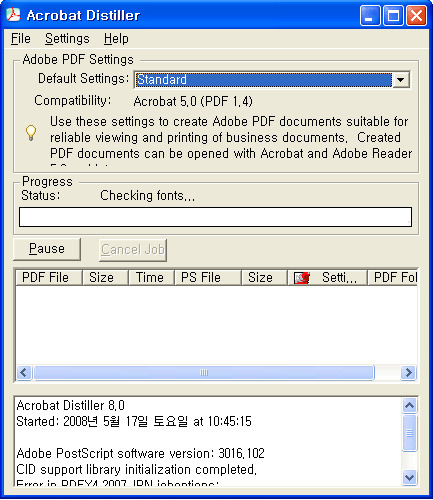
Task: Open the Settings menu
Action: point(67,39)
